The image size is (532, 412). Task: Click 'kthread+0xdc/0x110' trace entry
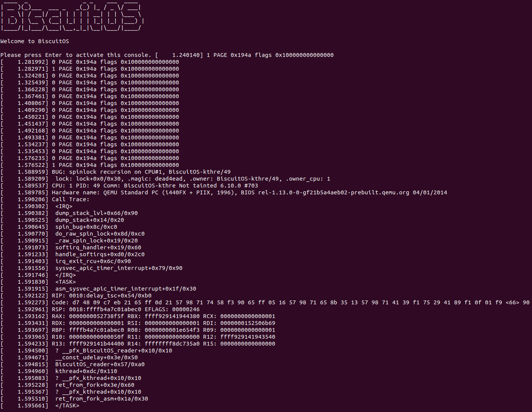(x=86, y=371)
